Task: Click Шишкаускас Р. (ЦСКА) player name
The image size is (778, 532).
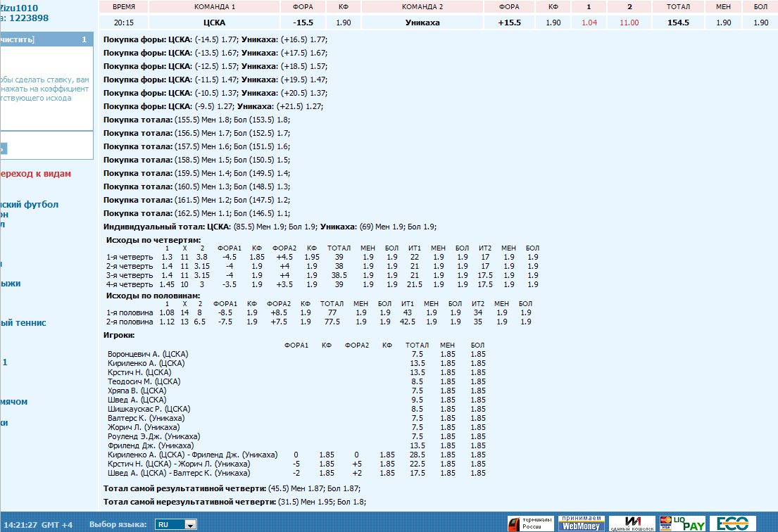Action: (149, 409)
